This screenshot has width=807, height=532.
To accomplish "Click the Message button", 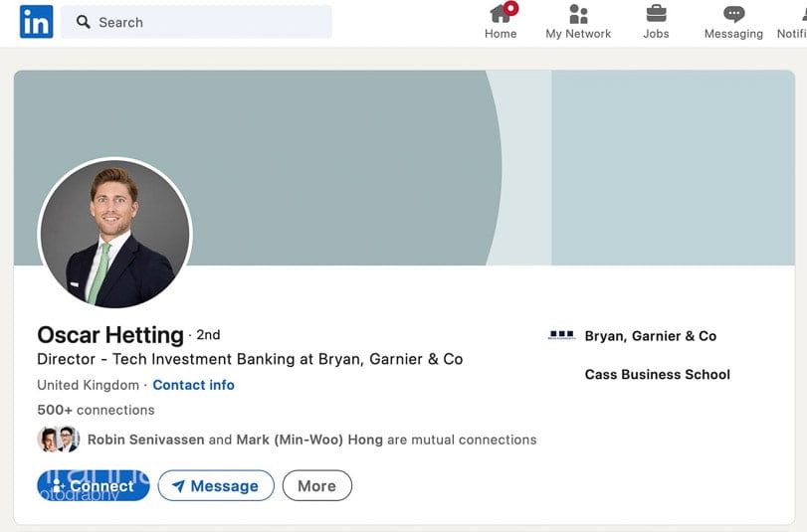I will tap(215, 485).
